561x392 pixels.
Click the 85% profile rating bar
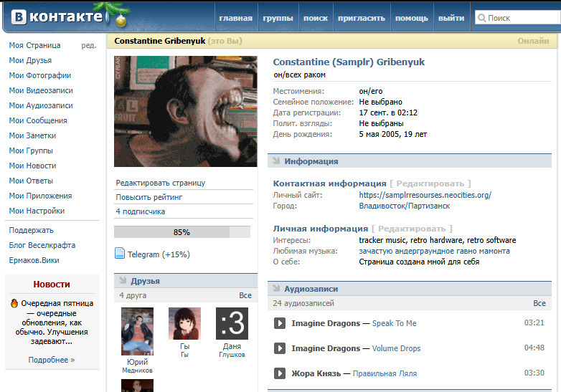point(182,232)
